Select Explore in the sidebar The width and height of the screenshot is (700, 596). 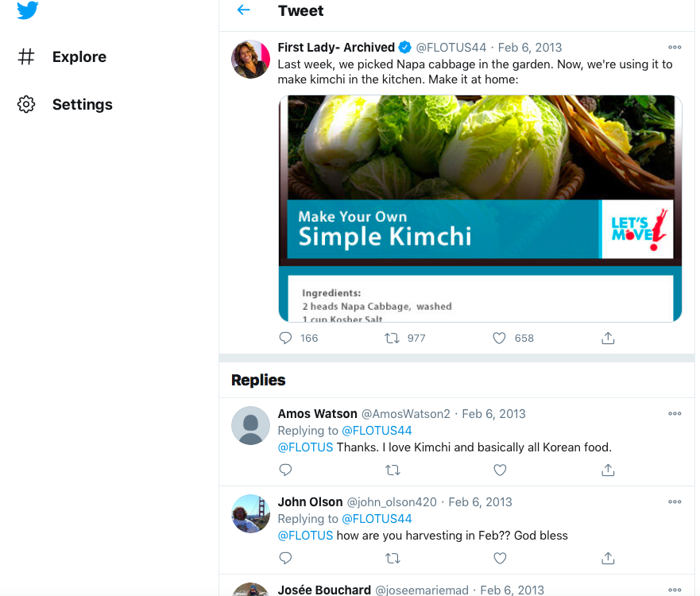point(79,56)
